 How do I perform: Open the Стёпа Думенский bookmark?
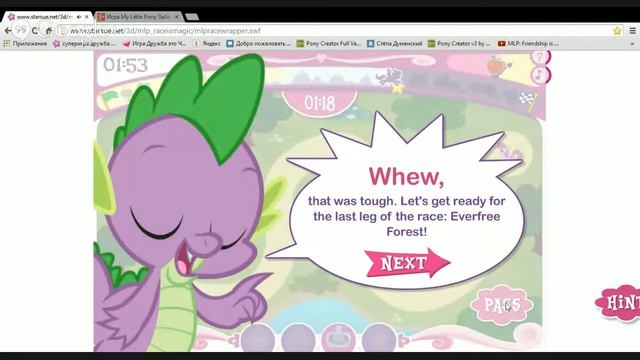(x=394, y=43)
